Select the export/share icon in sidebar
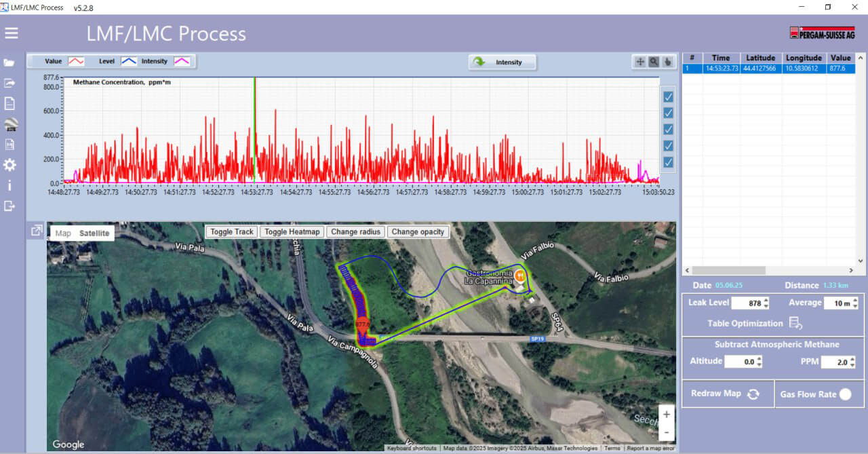The width and height of the screenshot is (868, 454). point(9,81)
